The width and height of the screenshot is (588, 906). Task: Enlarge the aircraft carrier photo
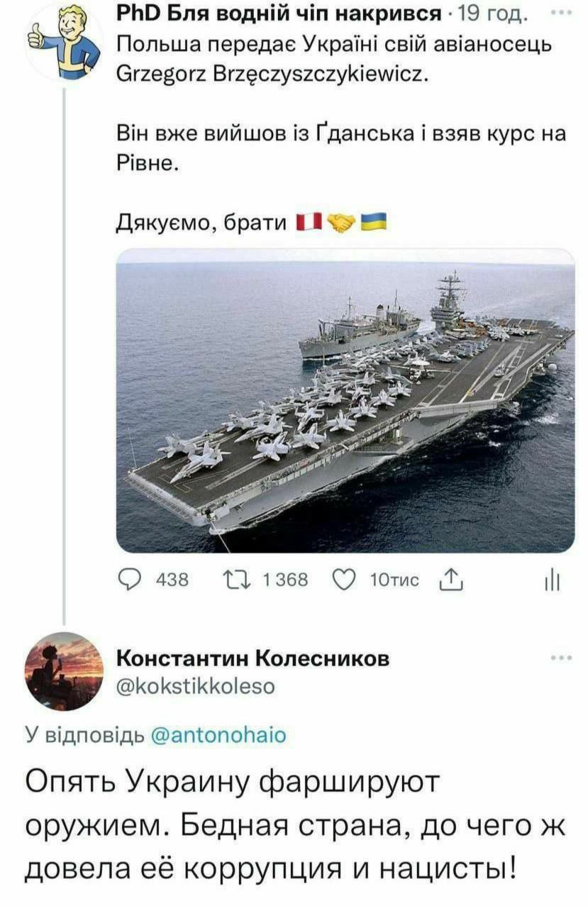pos(345,401)
